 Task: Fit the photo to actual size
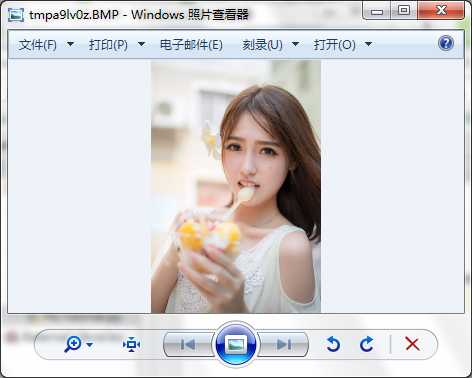tap(131, 344)
